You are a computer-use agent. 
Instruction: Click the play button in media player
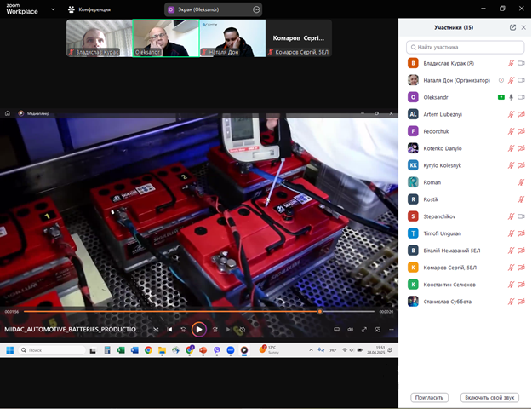pos(199,329)
